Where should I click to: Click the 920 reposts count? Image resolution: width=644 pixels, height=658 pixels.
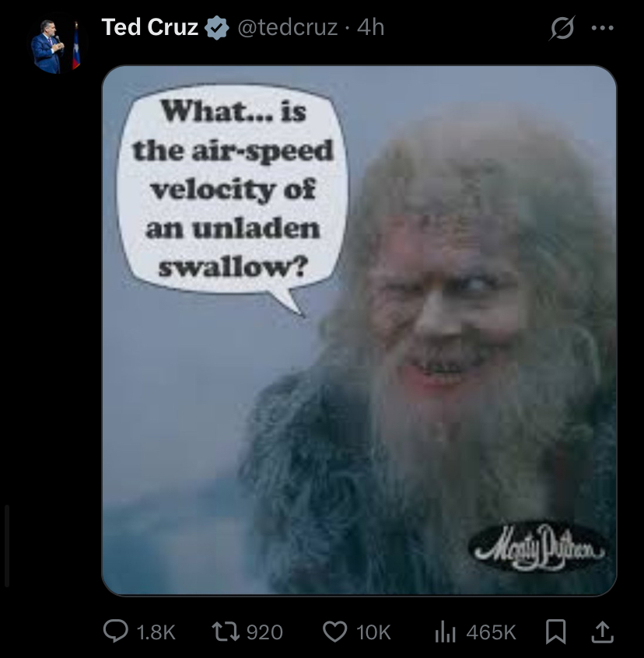pos(264,632)
